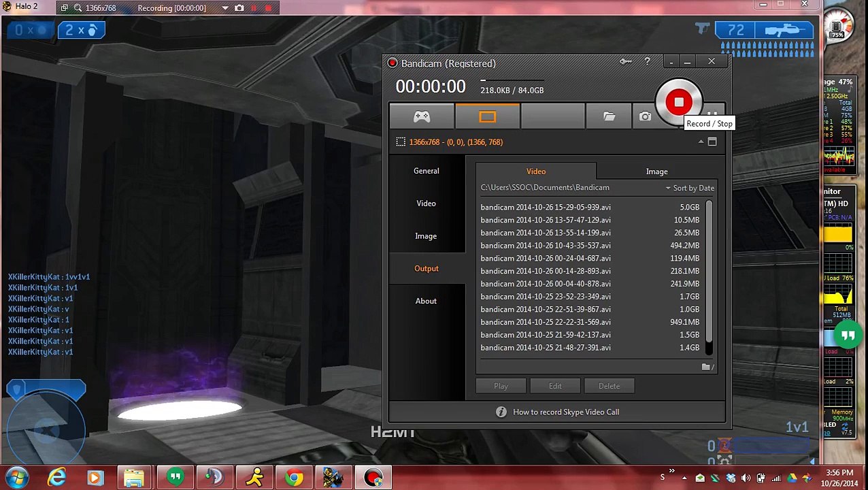Select file bandicam 2014-10-26 15-29-05-939.avi
Image resolution: width=868 pixels, height=490 pixels.
tap(590, 207)
